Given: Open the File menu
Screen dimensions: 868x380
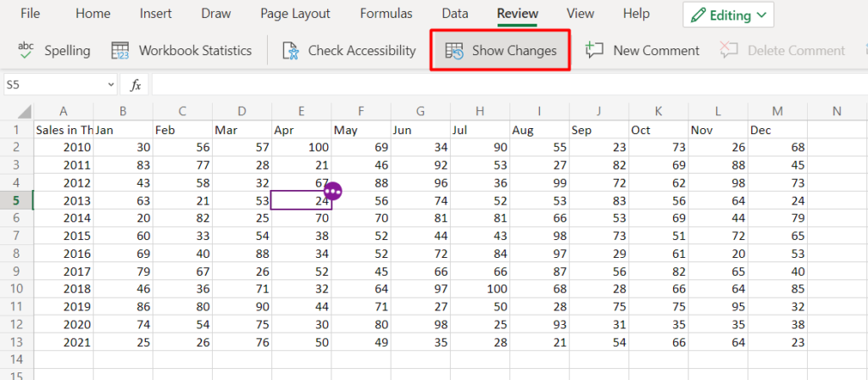Looking at the screenshot, I should pos(31,14).
